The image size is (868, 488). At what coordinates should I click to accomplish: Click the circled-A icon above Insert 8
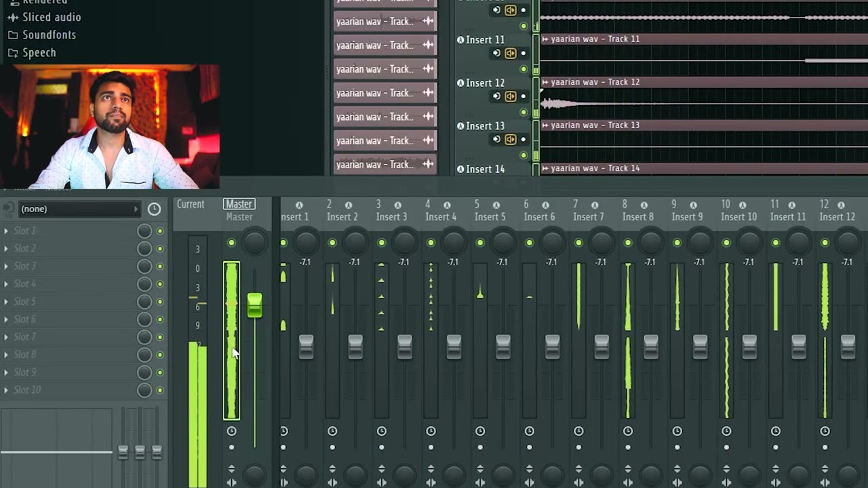click(x=644, y=205)
